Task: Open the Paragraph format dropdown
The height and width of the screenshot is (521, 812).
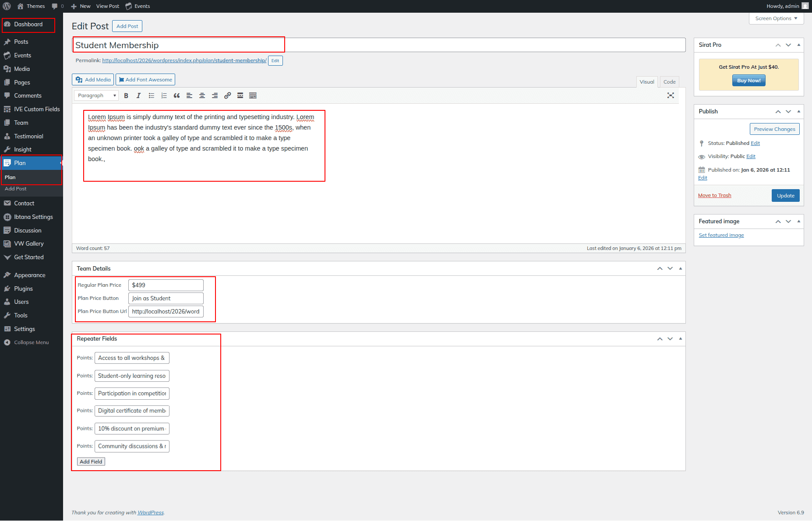Action: point(96,95)
